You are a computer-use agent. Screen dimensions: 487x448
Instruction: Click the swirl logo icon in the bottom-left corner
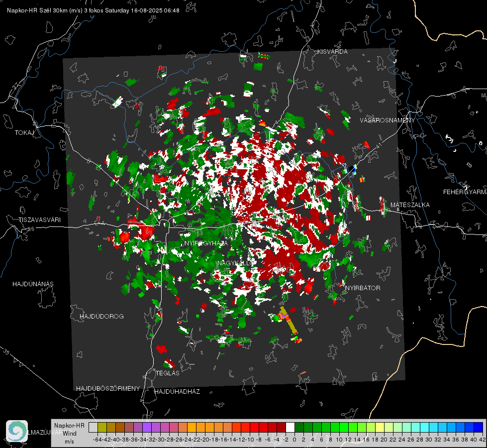pos(17,431)
